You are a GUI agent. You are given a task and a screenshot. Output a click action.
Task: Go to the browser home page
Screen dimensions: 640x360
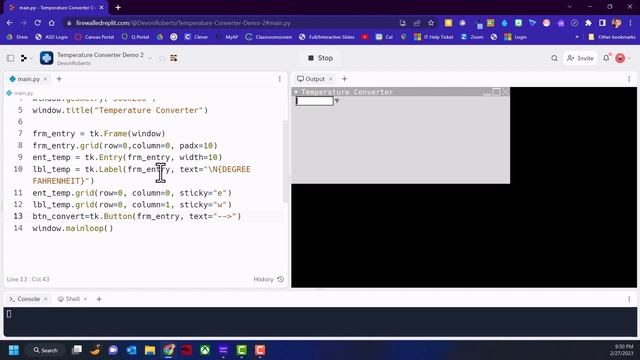[x=51, y=23]
